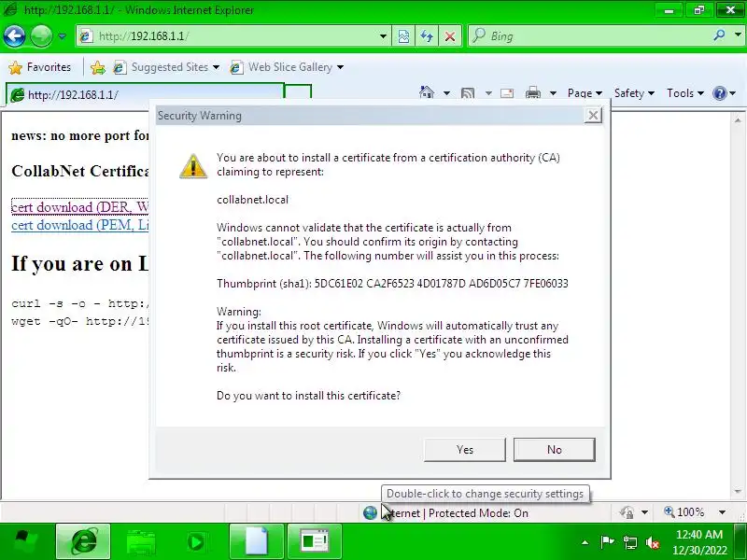747x560 pixels.
Task: Click the Read Mail icon
Action: (x=507, y=93)
